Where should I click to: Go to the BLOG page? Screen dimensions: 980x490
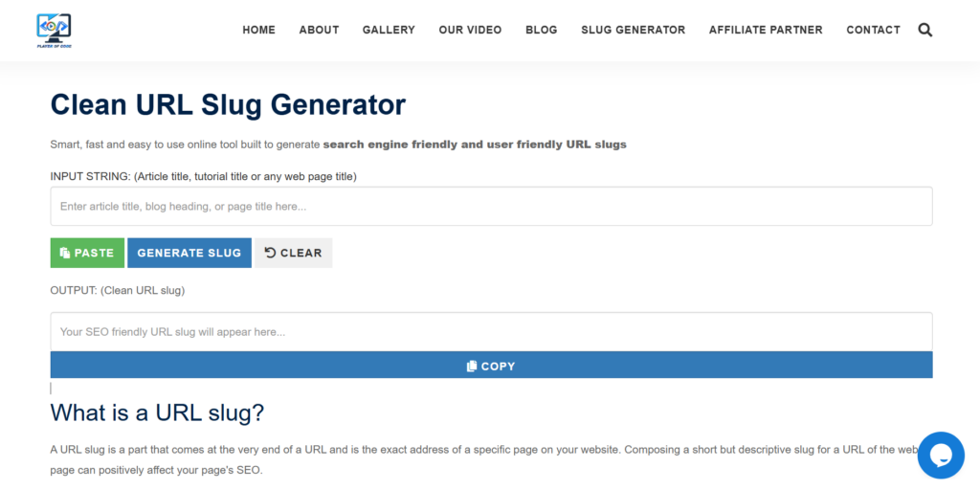tap(542, 30)
